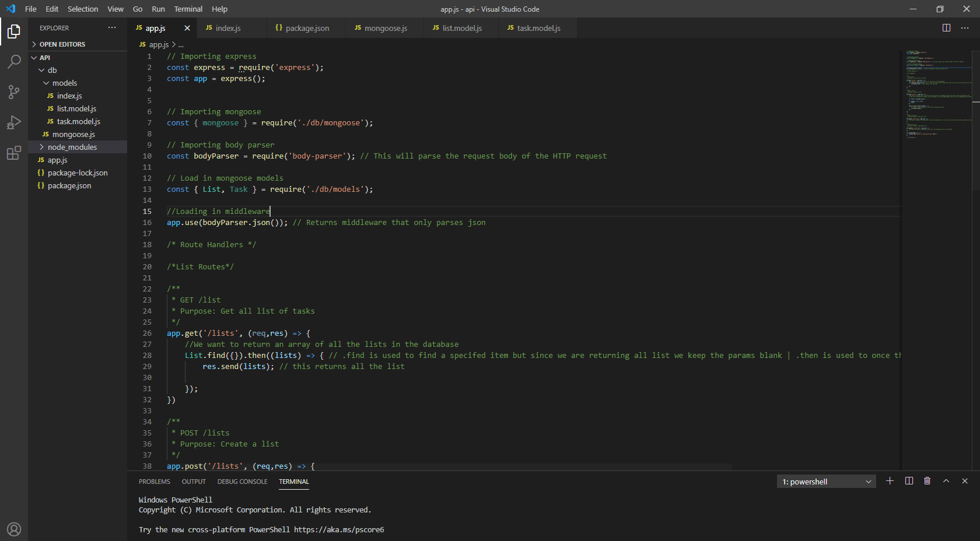The image size is (980, 541).
Task: Open the File menu
Action: tap(31, 9)
